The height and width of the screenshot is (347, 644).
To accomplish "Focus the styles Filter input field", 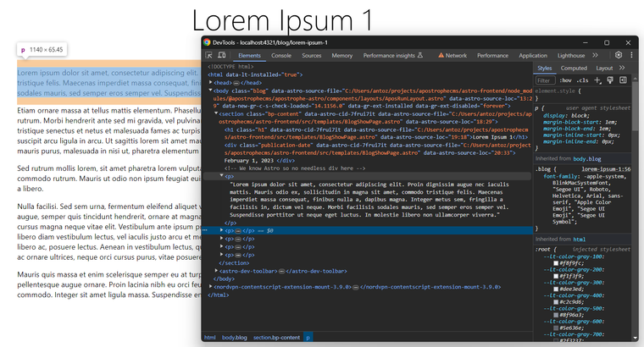I will [x=546, y=80].
